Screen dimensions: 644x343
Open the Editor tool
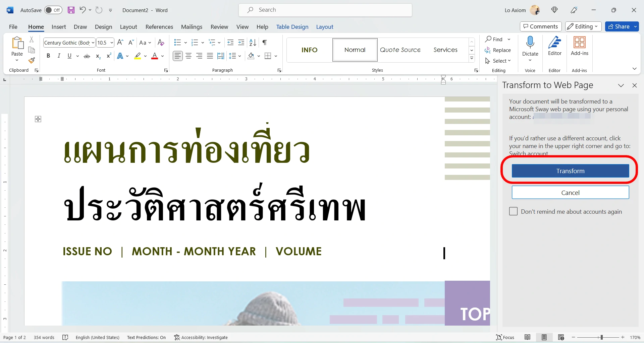[x=555, y=46]
